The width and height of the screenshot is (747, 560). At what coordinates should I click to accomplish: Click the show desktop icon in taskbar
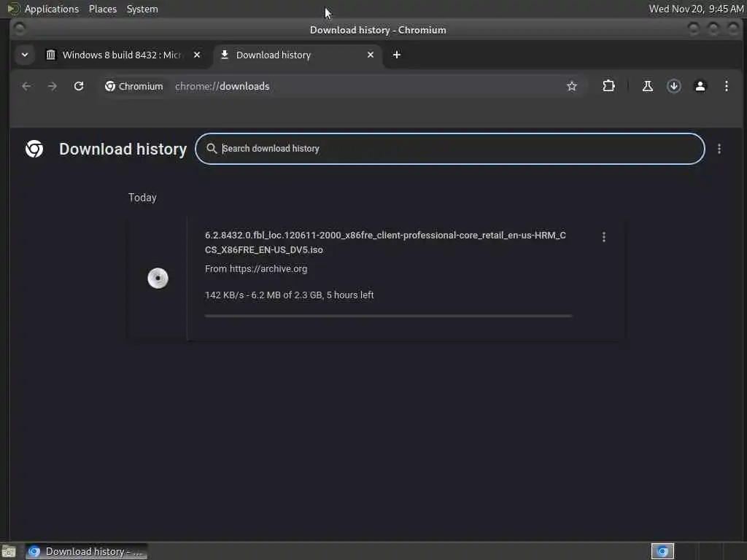pos(9,551)
